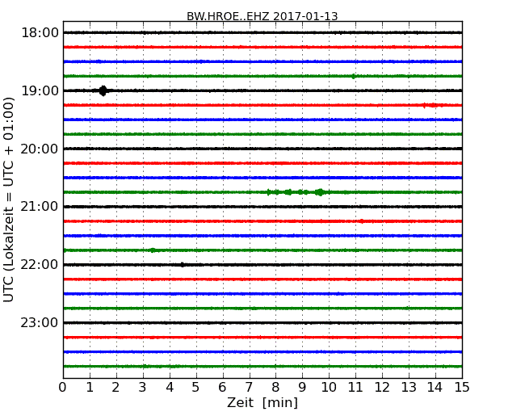The image size is (525, 420).
Task: Select the 22:00 time label
Action: pyautogui.click(x=40, y=265)
